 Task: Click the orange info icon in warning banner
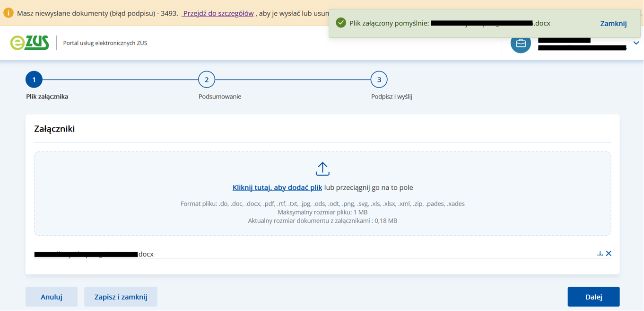pyautogui.click(x=9, y=13)
